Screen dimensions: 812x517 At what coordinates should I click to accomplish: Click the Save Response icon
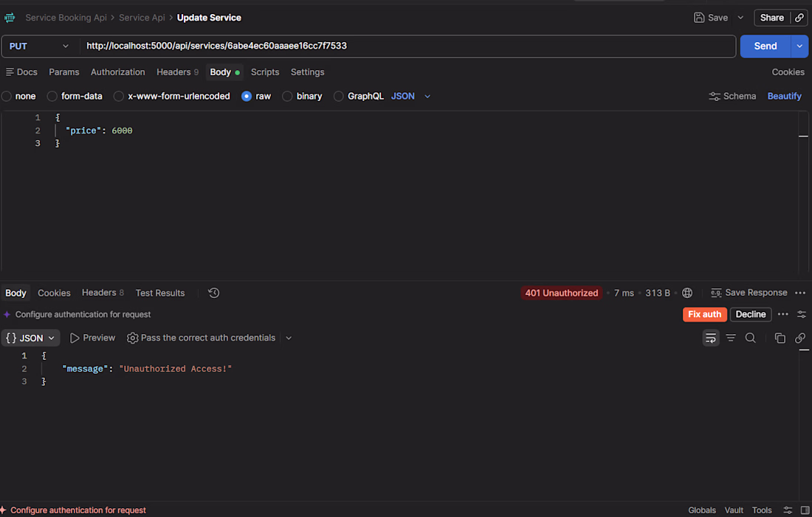(716, 293)
